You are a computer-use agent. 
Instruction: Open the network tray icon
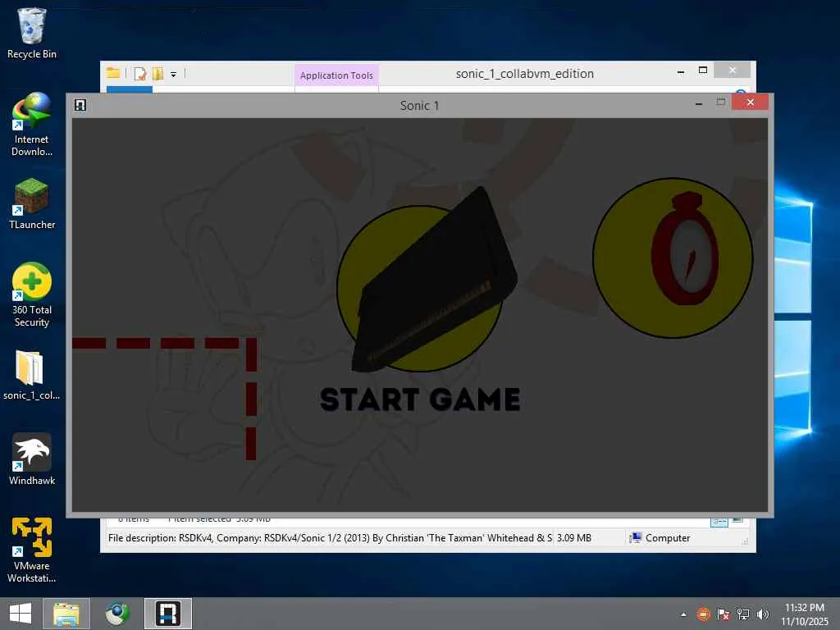(x=742, y=614)
